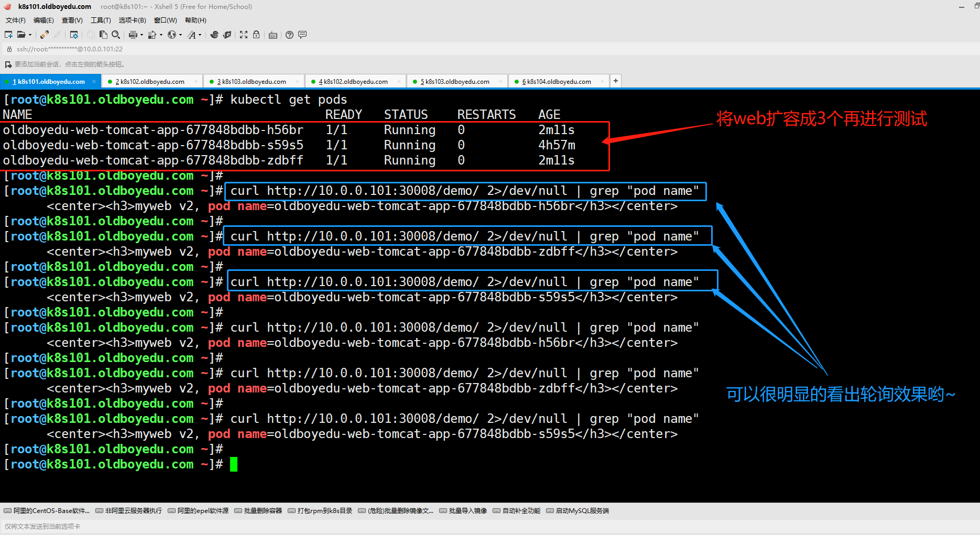Viewport: 980px width, 535px height.
Task: Click the lock screen padlock icon
Action: [256, 35]
